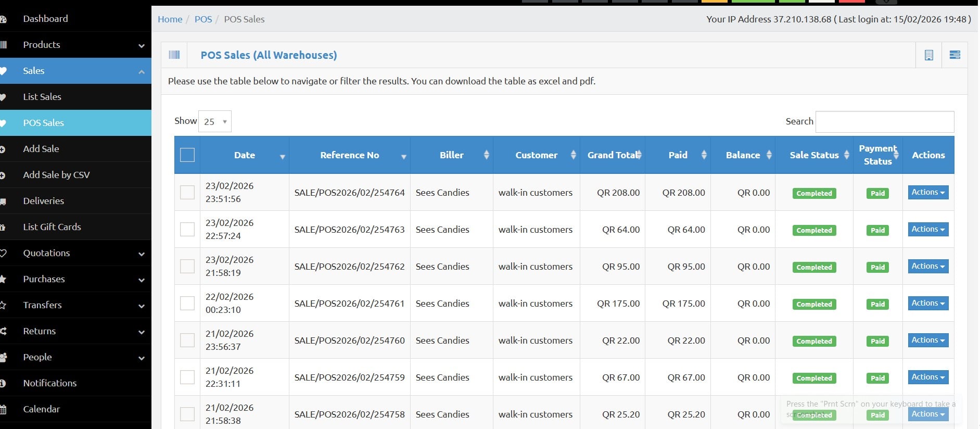980x429 pixels.
Task: Open Actions dropdown for sale 254763
Action: click(928, 229)
